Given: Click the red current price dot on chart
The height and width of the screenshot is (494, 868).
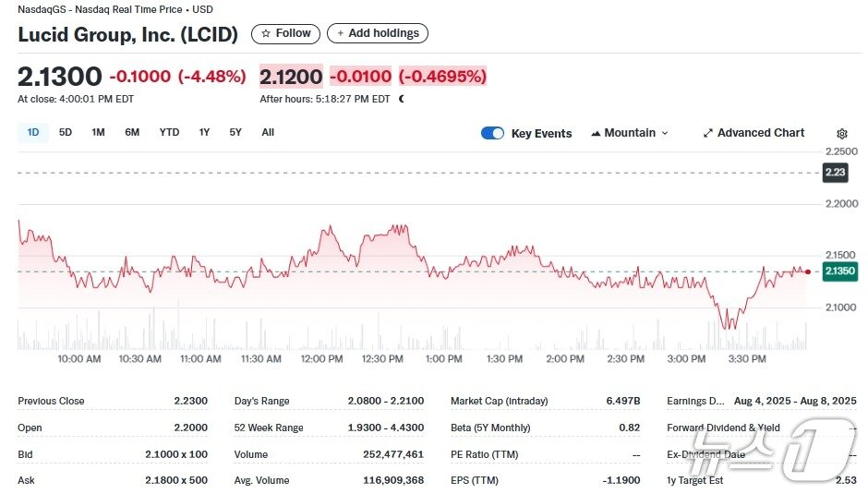Looking at the screenshot, I should point(808,271).
